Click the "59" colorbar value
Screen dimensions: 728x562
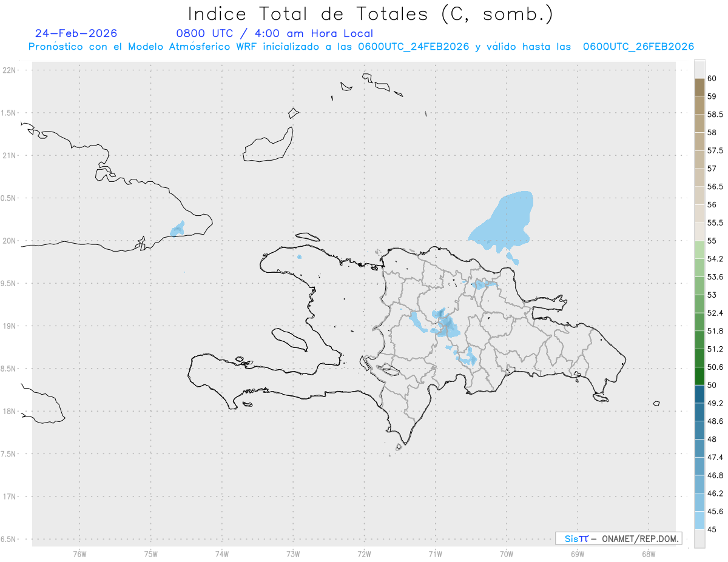coord(712,96)
